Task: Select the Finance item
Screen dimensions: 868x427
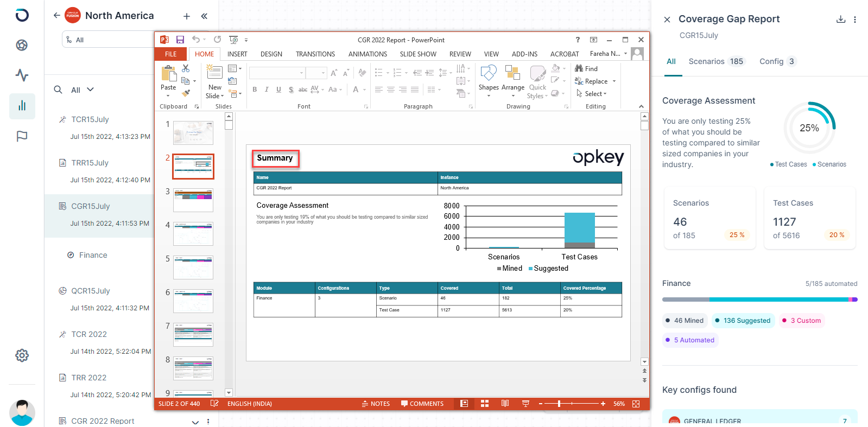Action: pyautogui.click(x=93, y=255)
